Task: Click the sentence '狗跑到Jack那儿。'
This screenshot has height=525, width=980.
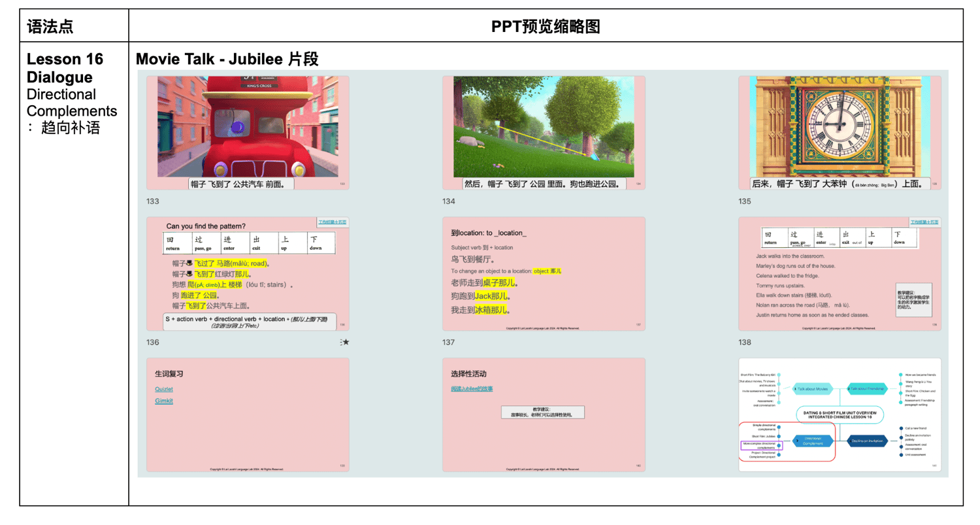Action: tap(481, 297)
